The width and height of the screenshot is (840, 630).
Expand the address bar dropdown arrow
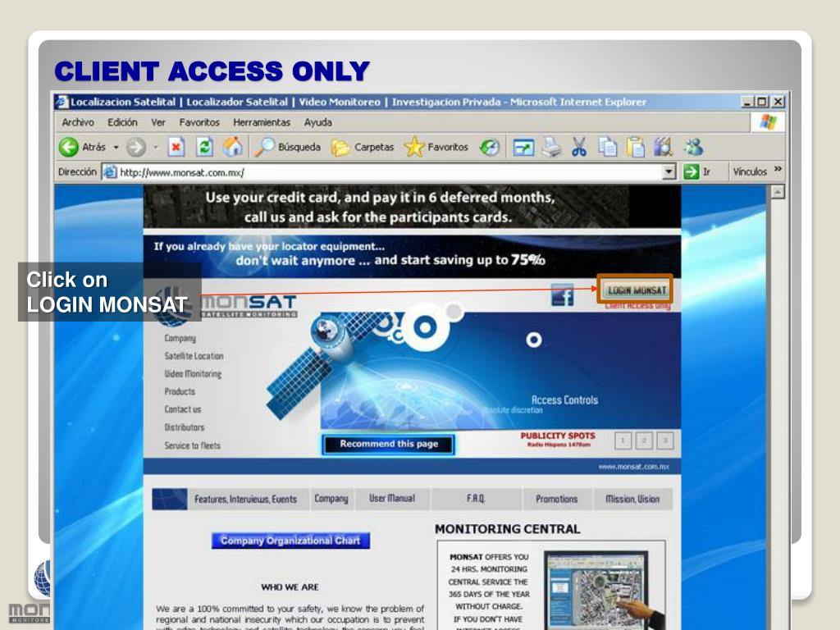tap(669, 172)
